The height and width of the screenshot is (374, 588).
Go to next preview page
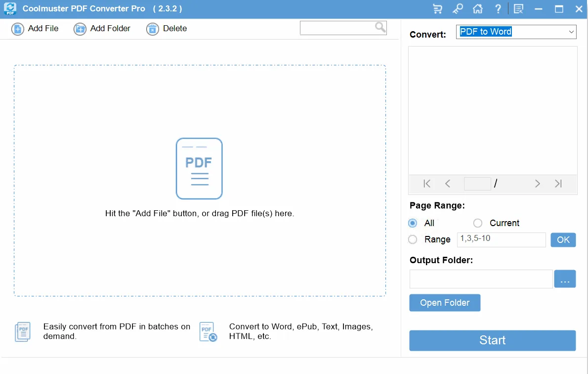(538, 184)
